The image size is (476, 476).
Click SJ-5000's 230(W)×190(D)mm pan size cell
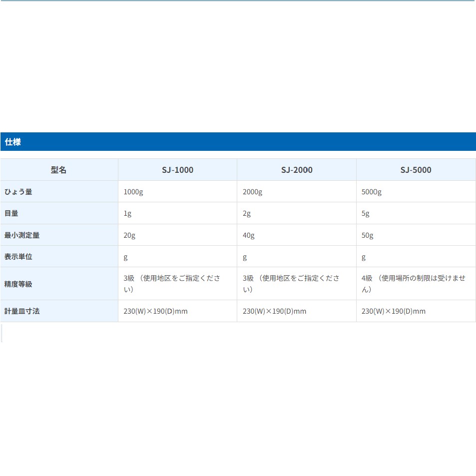click(394, 311)
